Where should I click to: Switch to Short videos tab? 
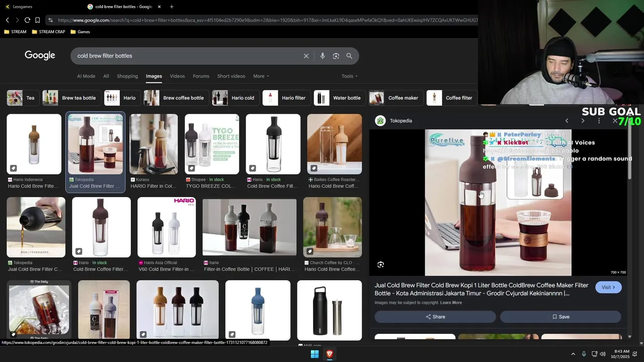[x=231, y=76]
